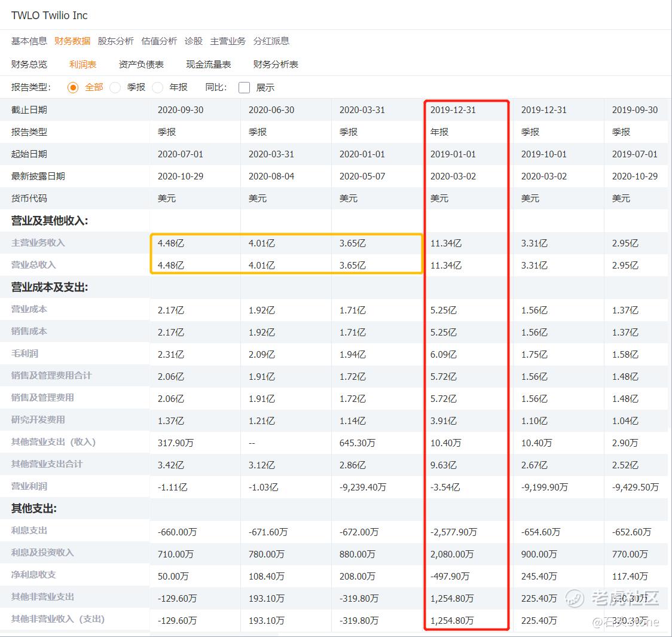Open the 基本信息 tab
Image resolution: width=672 pixels, height=637 pixels.
[29, 41]
